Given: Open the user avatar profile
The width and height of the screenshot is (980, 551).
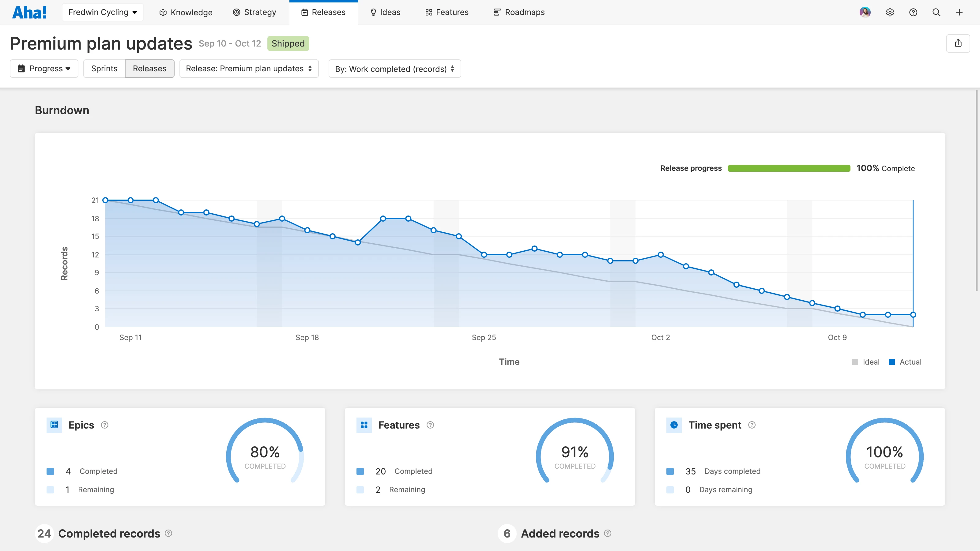Looking at the screenshot, I should (865, 12).
